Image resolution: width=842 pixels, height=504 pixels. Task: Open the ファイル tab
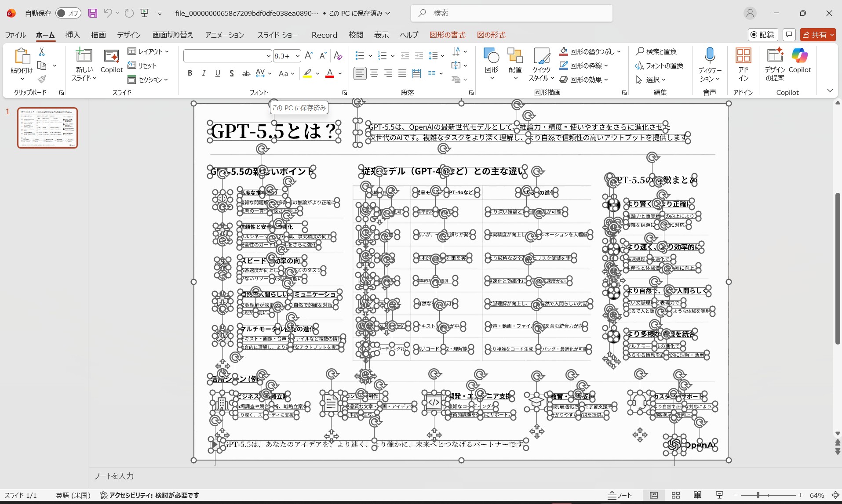(x=15, y=35)
